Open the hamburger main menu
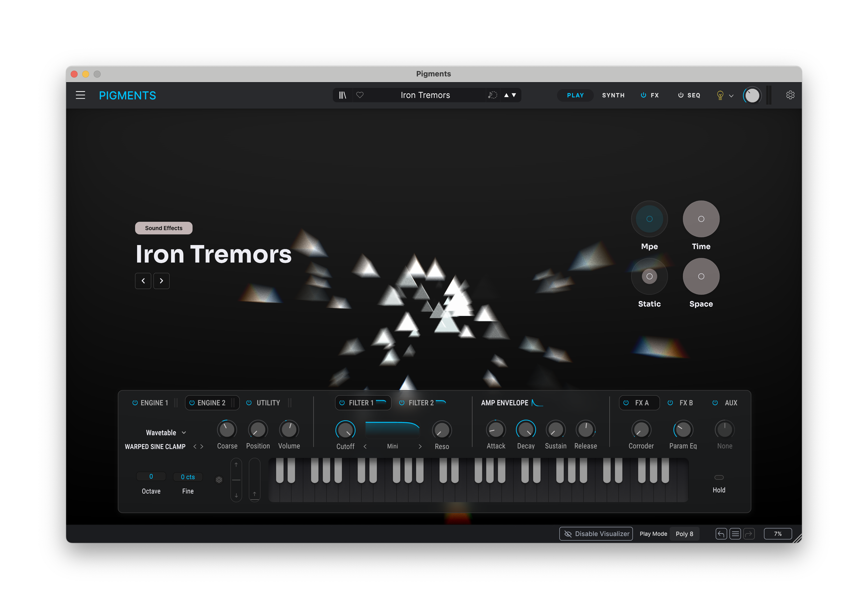The width and height of the screenshot is (868, 609). [80, 95]
